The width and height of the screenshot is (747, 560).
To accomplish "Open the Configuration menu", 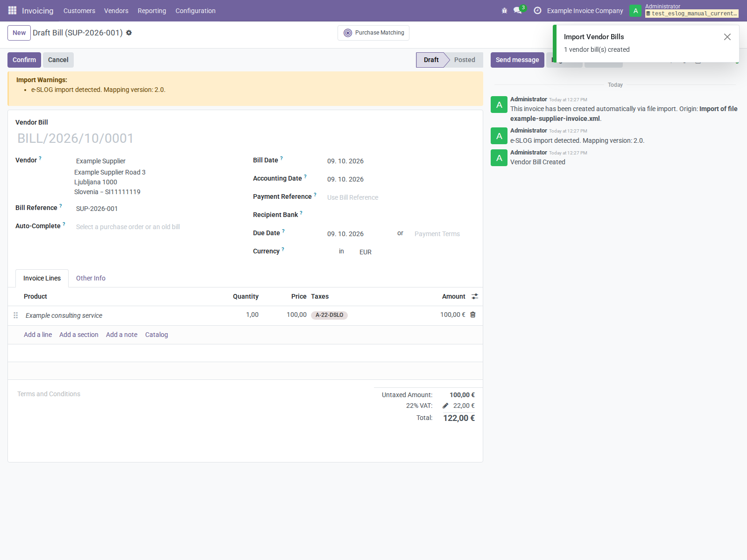I will [x=196, y=10].
